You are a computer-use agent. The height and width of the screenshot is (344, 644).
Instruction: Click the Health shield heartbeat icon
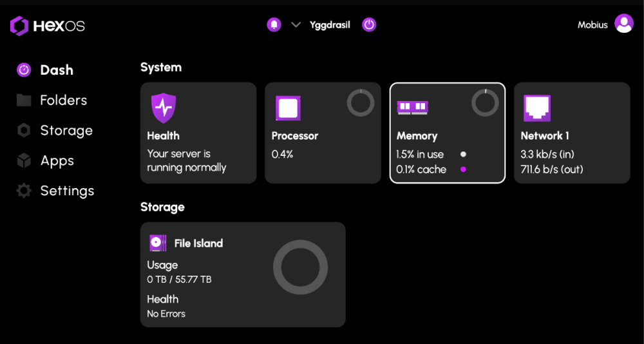(164, 108)
